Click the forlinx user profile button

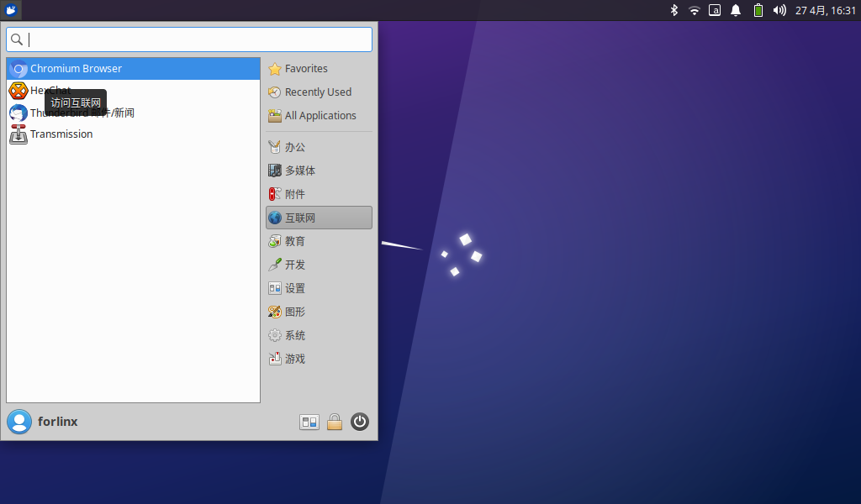44,422
